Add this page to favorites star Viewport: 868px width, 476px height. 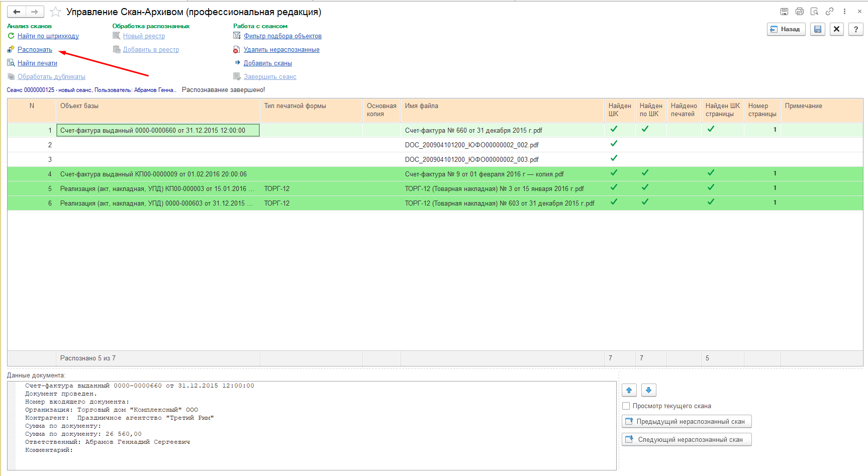55,12
